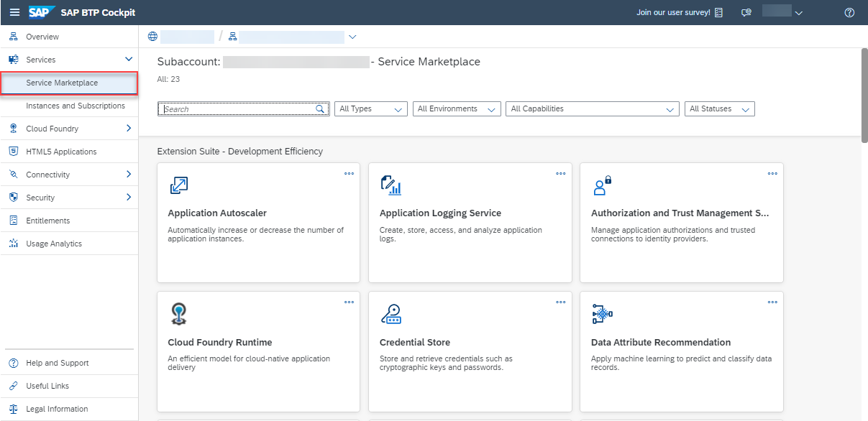Click the Application Autoscaler tile icon
The width and height of the screenshot is (868, 421).
tap(178, 185)
